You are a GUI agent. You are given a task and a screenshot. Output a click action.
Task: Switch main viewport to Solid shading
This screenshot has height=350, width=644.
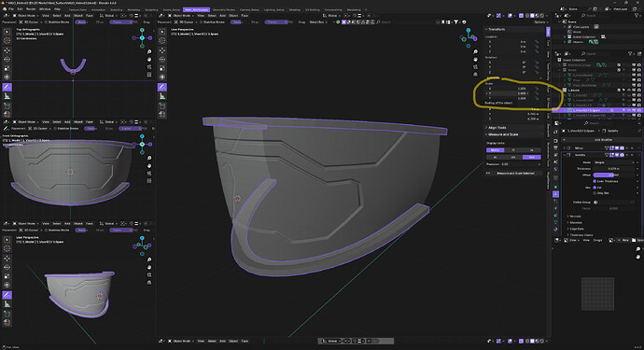532,16
